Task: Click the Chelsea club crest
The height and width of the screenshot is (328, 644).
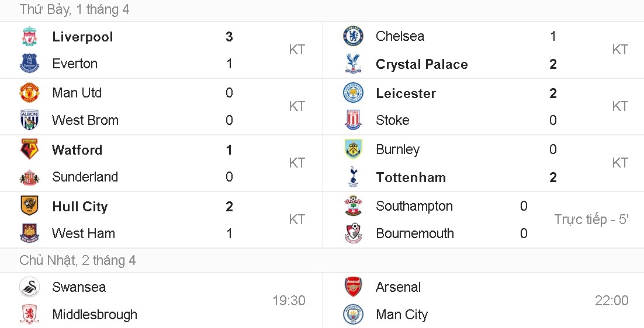Action: click(x=353, y=36)
